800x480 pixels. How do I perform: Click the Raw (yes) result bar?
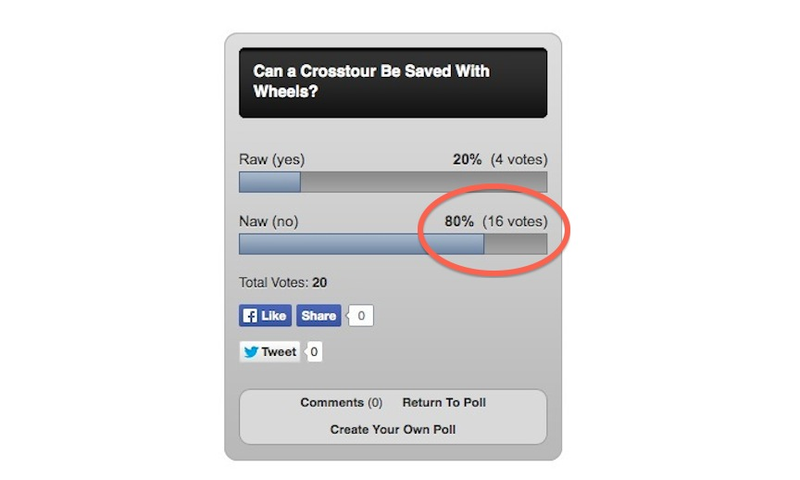[393, 182]
